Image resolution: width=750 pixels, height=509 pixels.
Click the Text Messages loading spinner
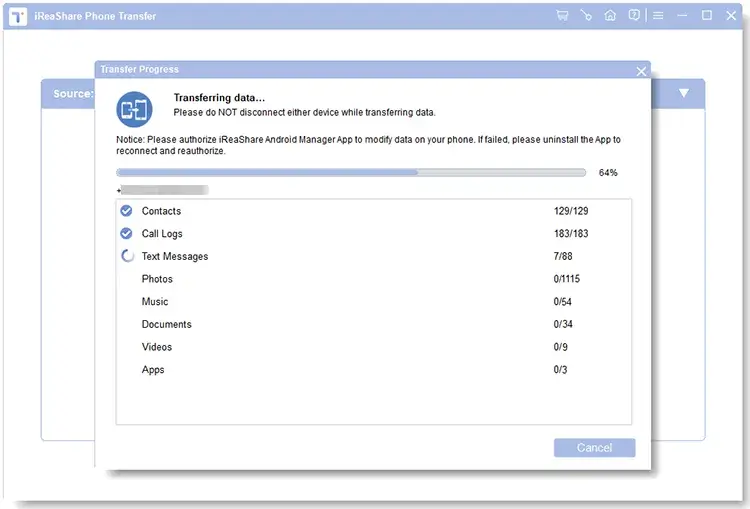point(127,256)
